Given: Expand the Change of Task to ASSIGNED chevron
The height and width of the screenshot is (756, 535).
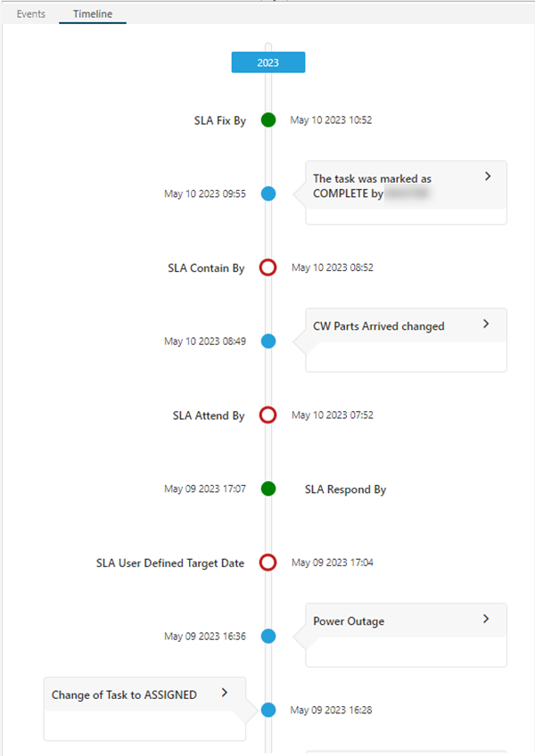Looking at the screenshot, I should 224,692.
